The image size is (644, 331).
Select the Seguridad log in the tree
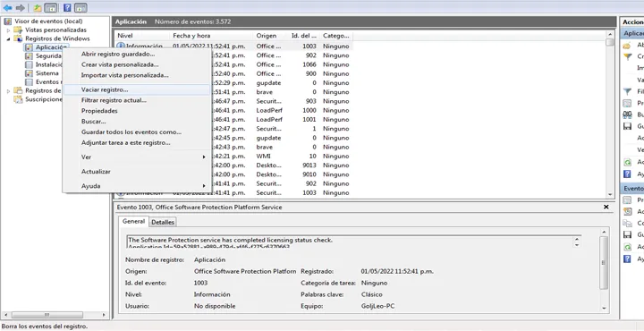(48, 55)
